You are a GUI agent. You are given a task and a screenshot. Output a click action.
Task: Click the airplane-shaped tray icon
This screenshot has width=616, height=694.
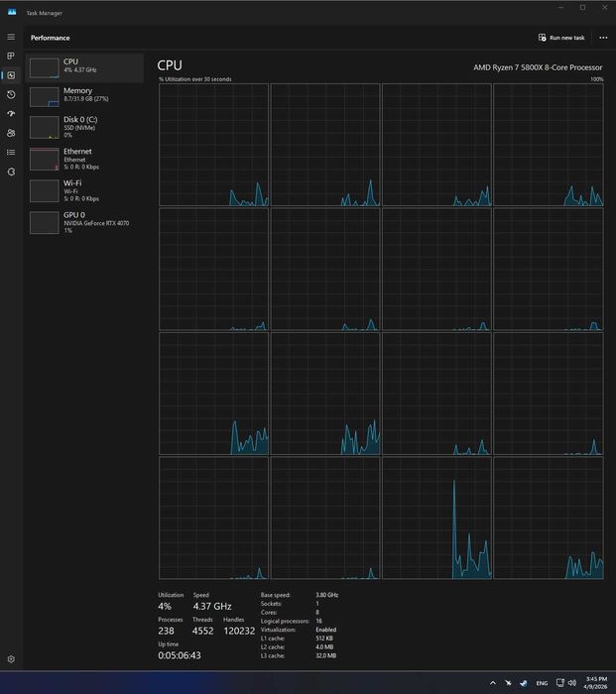[x=508, y=683]
